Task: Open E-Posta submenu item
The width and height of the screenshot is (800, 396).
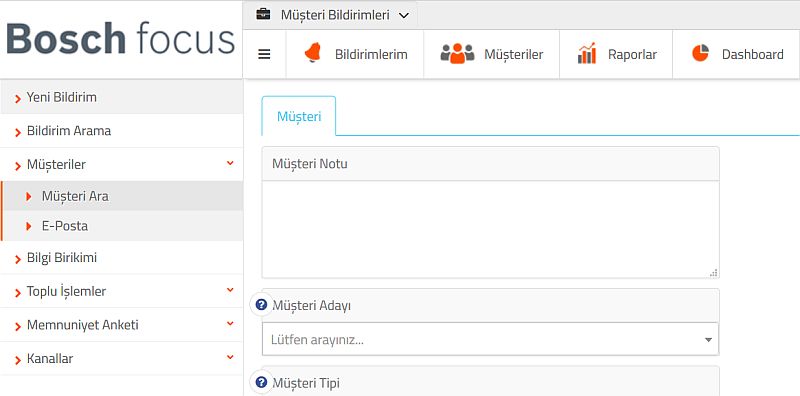Action: [121, 226]
